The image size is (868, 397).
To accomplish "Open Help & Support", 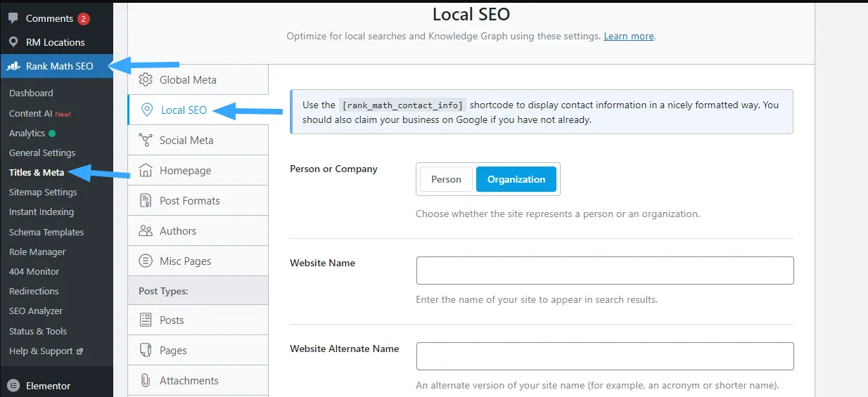I will coord(41,351).
